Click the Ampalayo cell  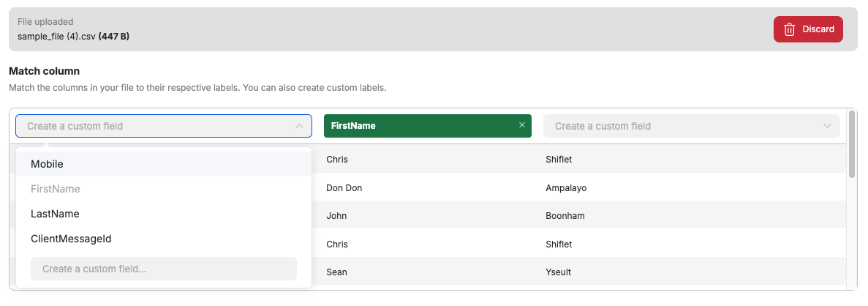(x=566, y=188)
